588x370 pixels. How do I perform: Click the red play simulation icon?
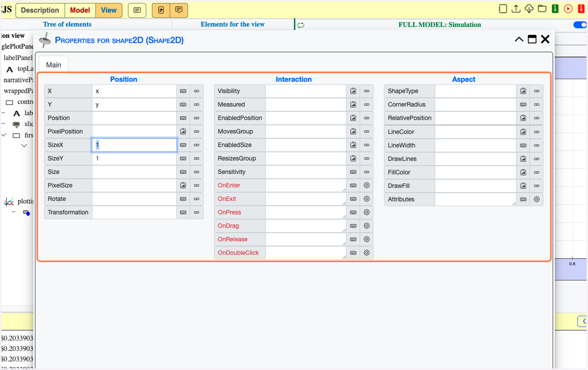tap(568, 9)
